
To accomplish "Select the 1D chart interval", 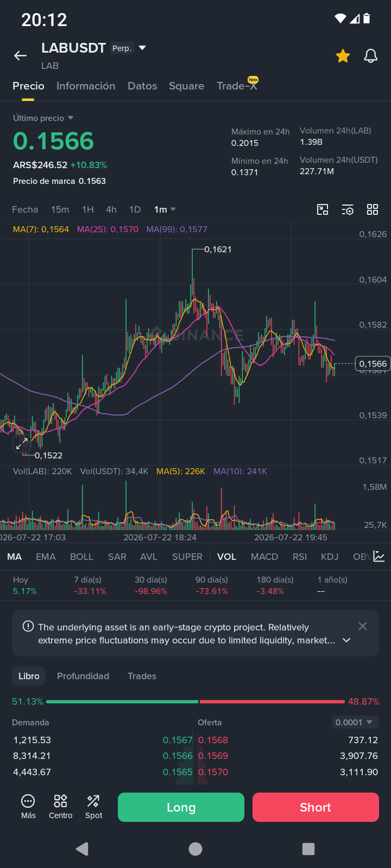I will [x=135, y=209].
